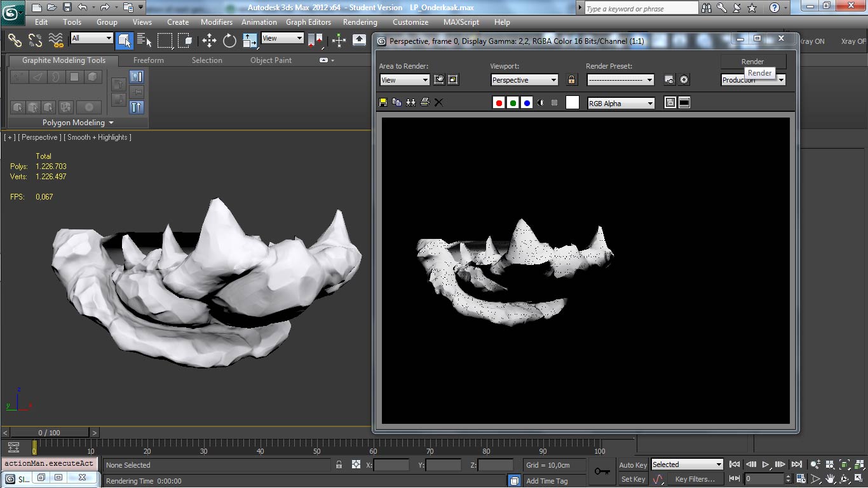
Task: Click the Set Key button
Action: (633, 479)
